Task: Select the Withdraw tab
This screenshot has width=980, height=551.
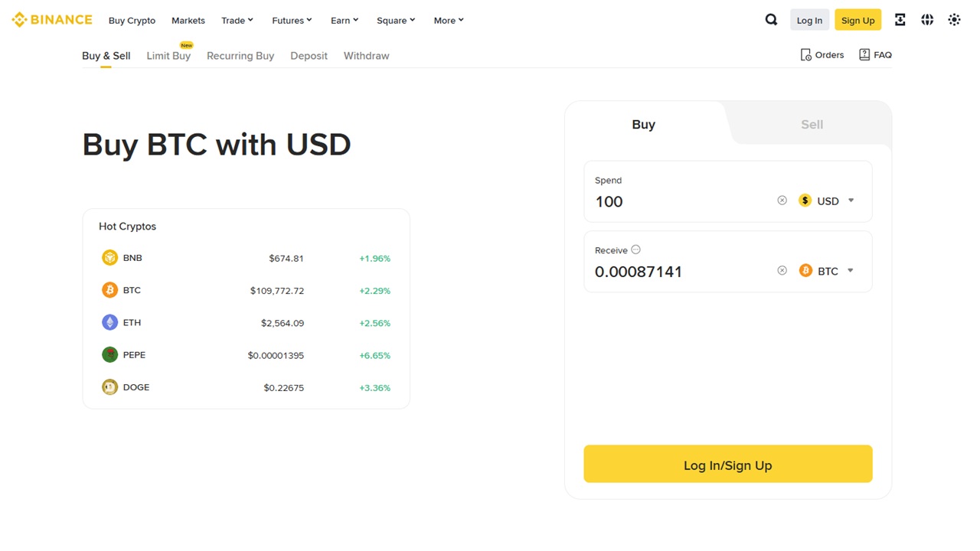Action: coord(366,56)
